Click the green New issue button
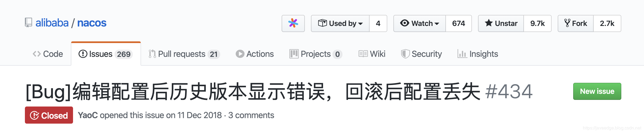The width and height of the screenshot is (644, 133). click(597, 91)
